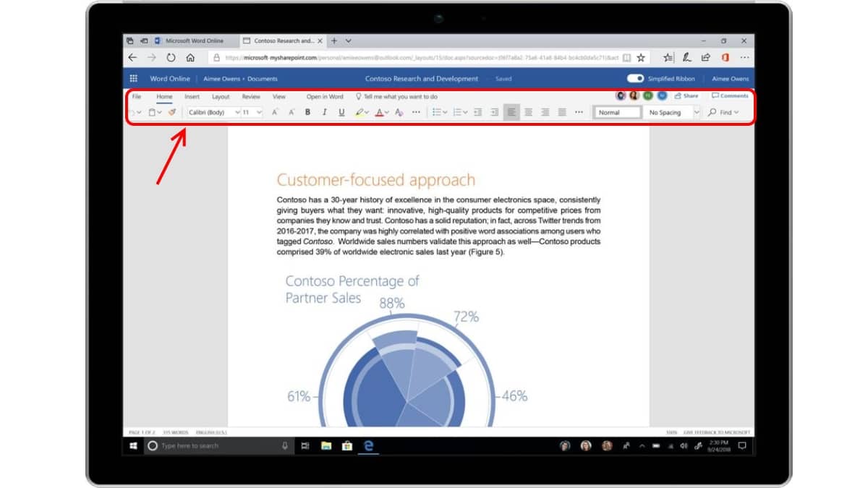
Task: Grow font size with larger A
Action: [x=275, y=112]
